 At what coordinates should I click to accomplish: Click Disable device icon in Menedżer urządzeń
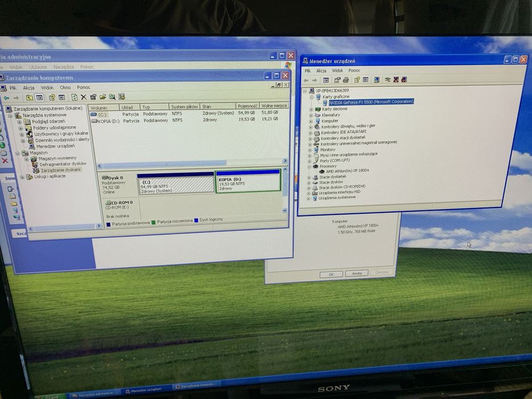pyautogui.click(x=404, y=79)
